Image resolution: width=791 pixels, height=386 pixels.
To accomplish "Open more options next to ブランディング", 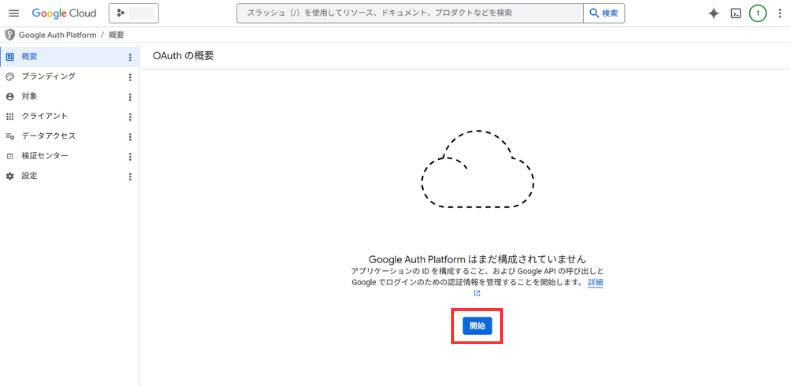I will coord(130,77).
